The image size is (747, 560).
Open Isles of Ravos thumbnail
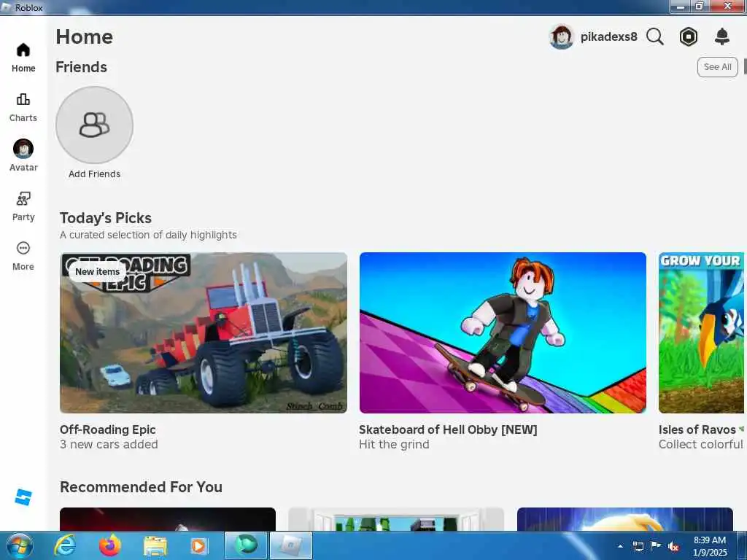(701, 332)
